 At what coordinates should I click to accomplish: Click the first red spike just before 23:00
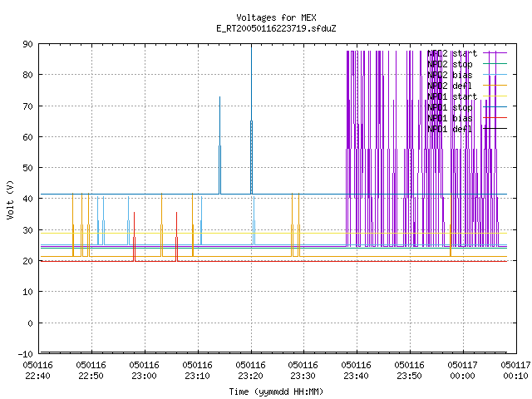(135, 238)
